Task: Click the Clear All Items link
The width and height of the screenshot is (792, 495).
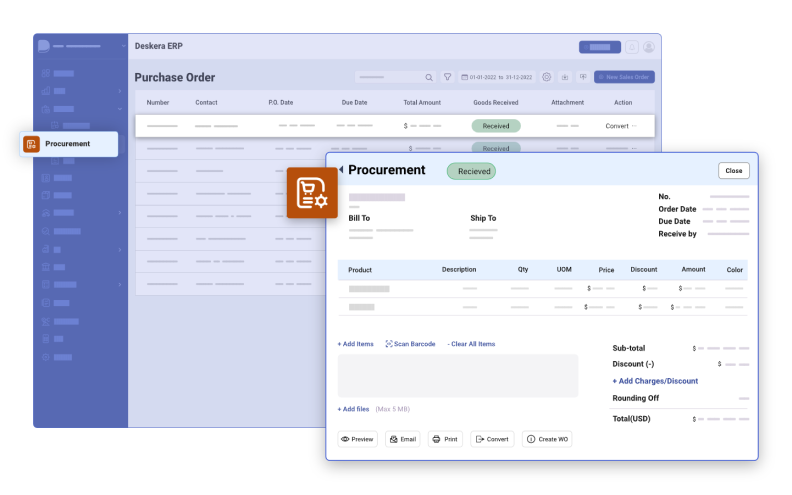Action: [x=471, y=344]
